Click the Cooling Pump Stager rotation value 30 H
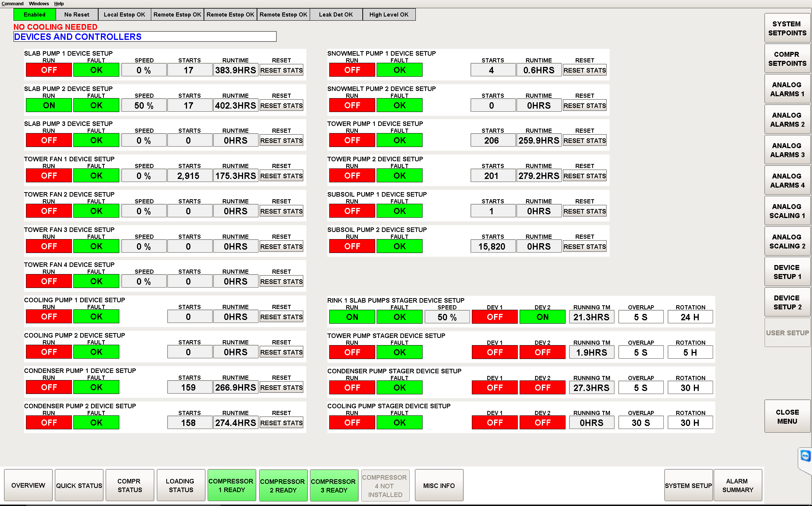This screenshot has width=812, height=506. [x=690, y=422]
